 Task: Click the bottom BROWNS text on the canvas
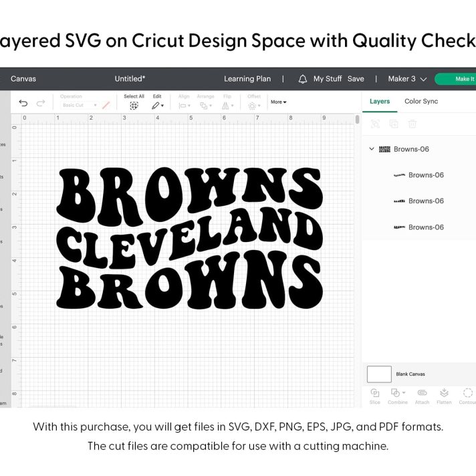coord(189,280)
